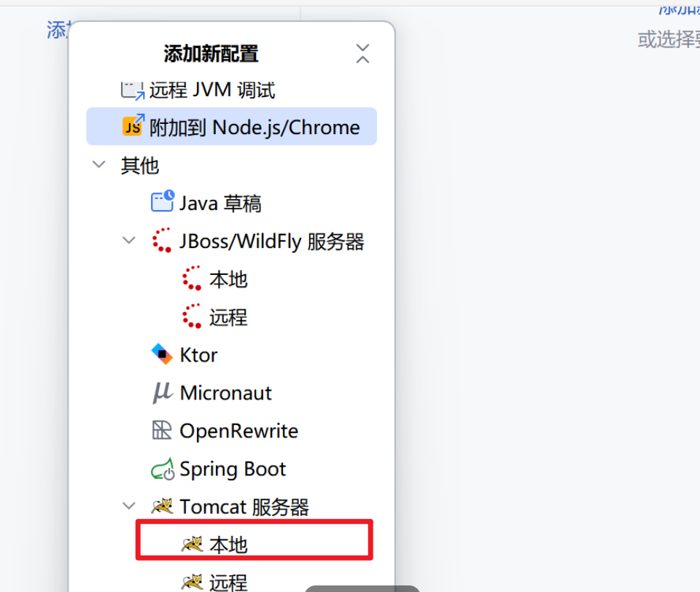This screenshot has height=592, width=700.
Task: Toggle expand/collapse all arrows in popup header
Action: pyautogui.click(x=362, y=53)
